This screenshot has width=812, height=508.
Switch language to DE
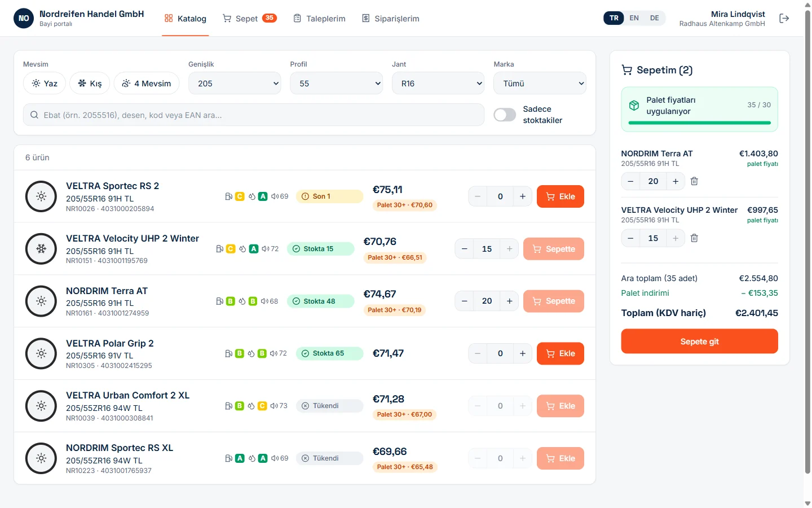pos(654,18)
